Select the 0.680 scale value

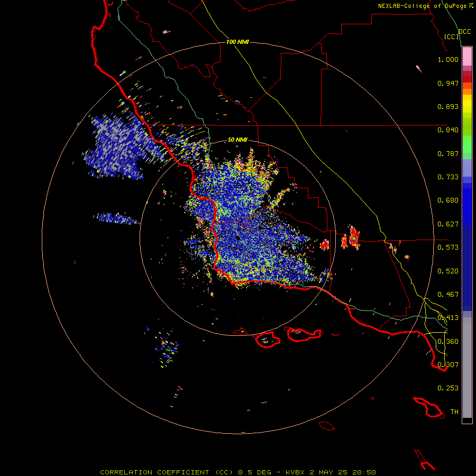[x=448, y=200]
